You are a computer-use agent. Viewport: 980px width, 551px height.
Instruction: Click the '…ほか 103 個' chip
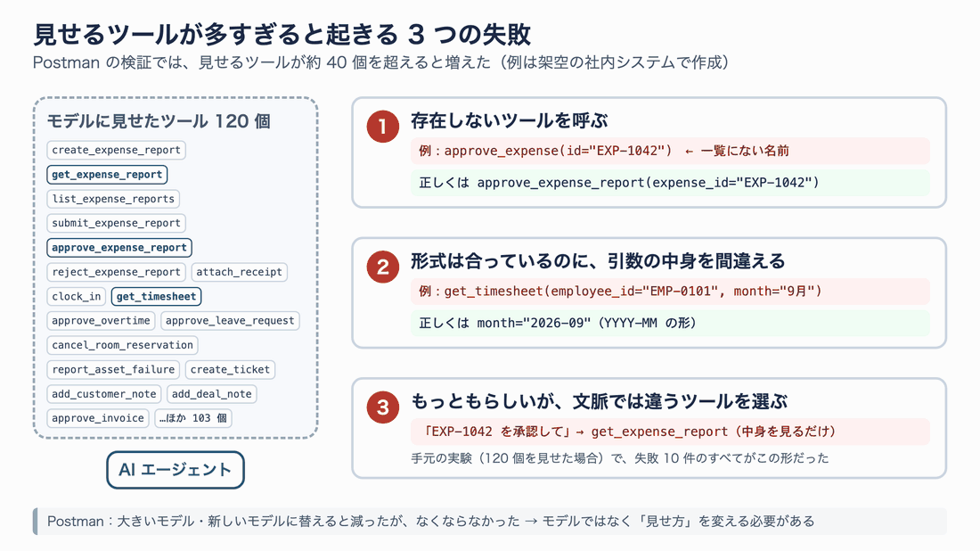pyautogui.click(x=193, y=418)
